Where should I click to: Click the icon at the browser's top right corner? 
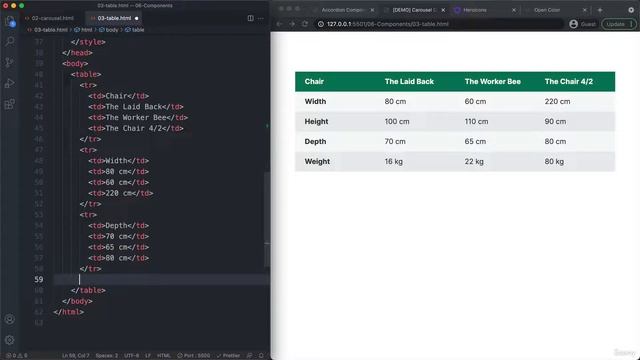[x=631, y=10]
